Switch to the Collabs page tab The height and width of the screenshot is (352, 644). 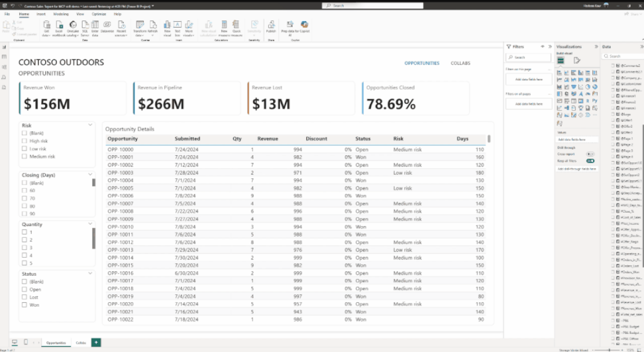click(81, 343)
